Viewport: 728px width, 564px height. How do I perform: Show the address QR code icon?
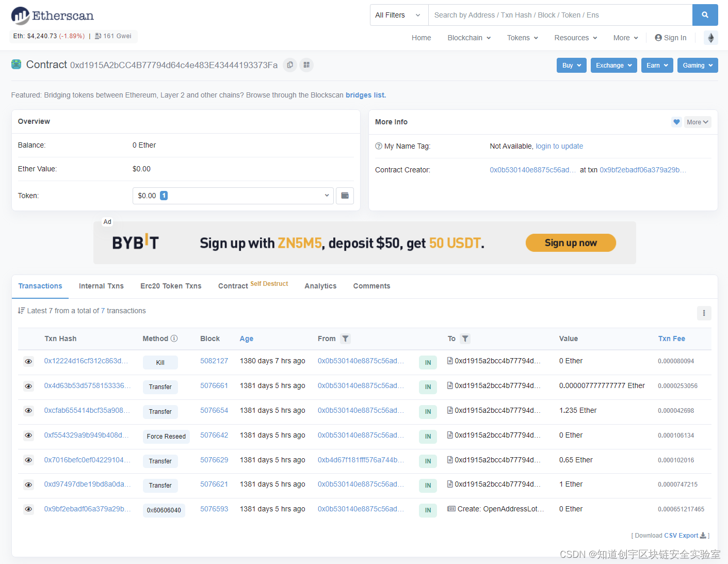306,65
